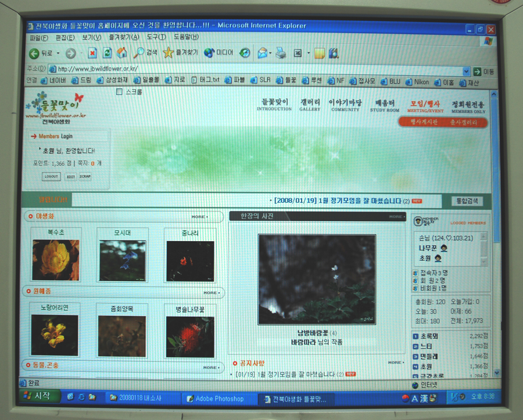
Task: Open the mail envelope icon
Action: click(262, 53)
